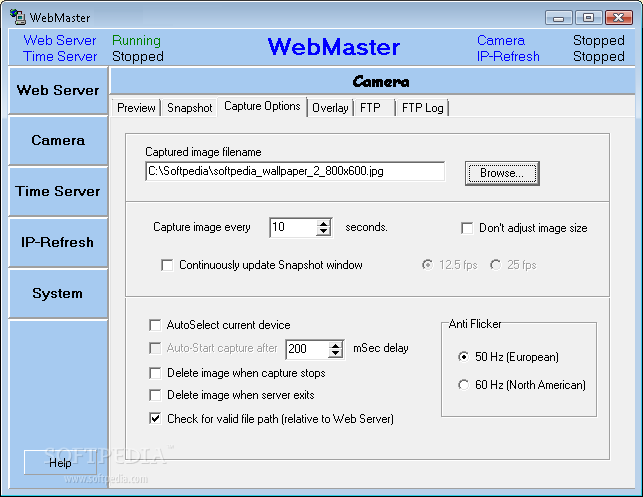Click the capture interval seconds field
The width and height of the screenshot is (643, 497).
293,227
